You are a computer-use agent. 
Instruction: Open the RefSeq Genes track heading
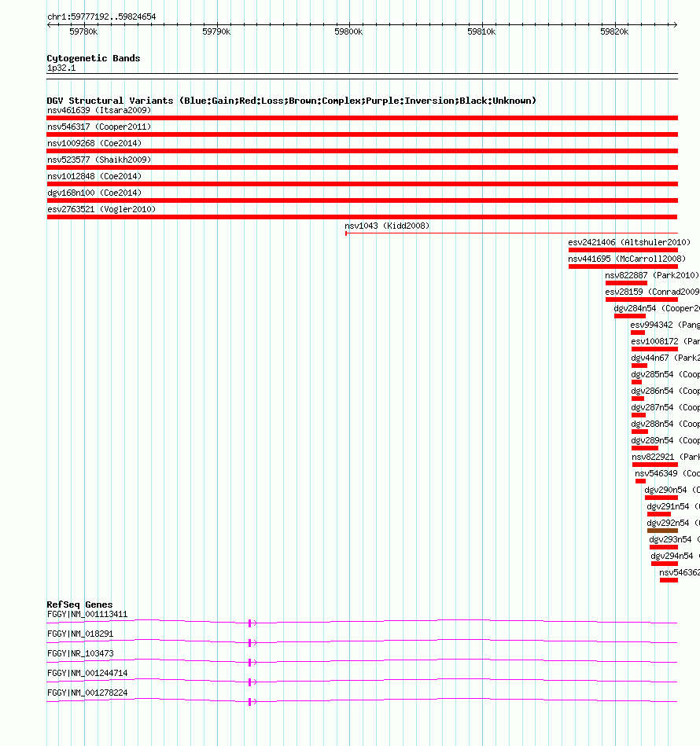pyautogui.click(x=79, y=605)
